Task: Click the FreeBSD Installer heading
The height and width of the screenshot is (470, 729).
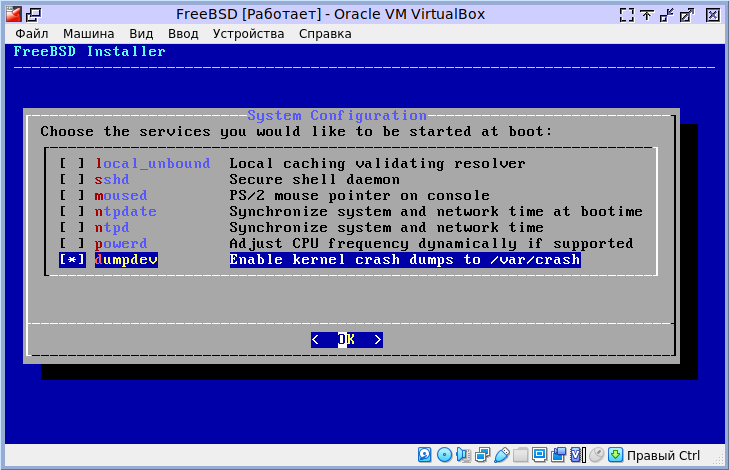Action: [89, 52]
